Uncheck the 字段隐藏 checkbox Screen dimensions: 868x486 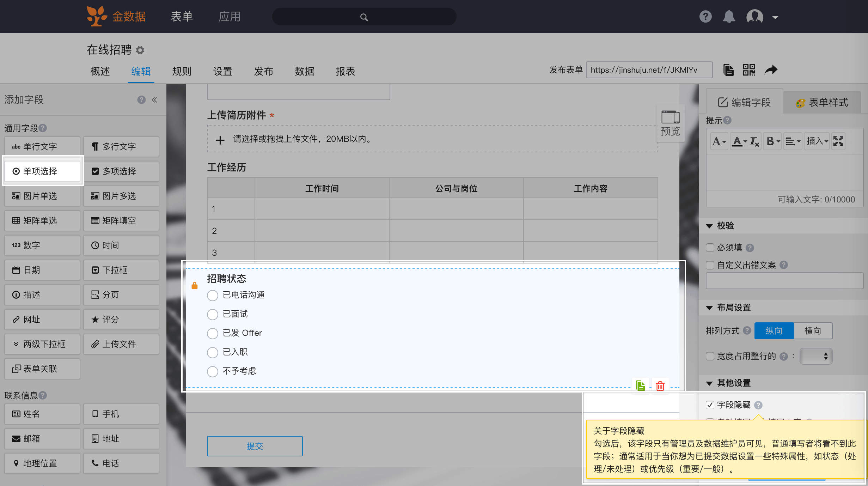tap(710, 405)
